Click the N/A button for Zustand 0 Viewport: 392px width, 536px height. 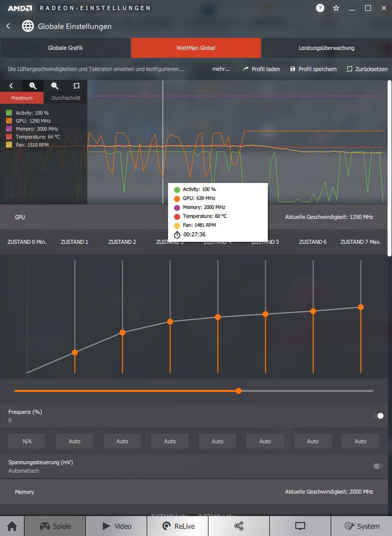[x=27, y=441]
